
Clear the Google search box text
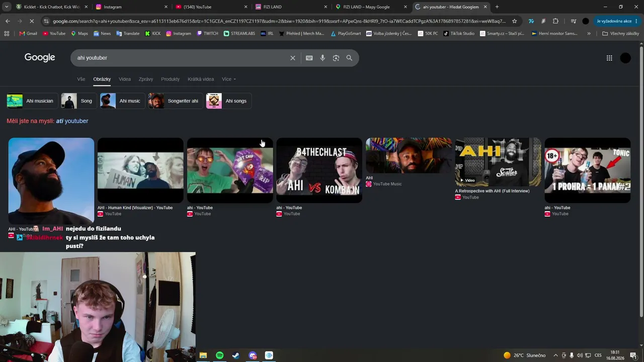coord(292,58)
